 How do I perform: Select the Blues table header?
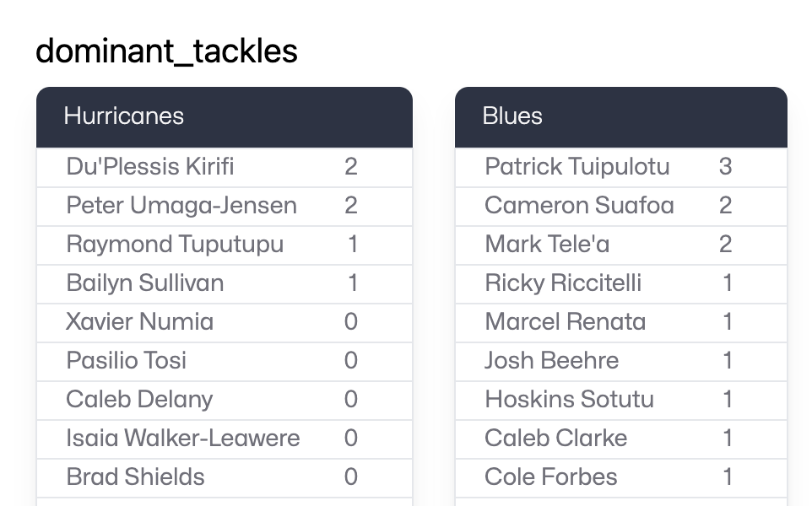512,116
